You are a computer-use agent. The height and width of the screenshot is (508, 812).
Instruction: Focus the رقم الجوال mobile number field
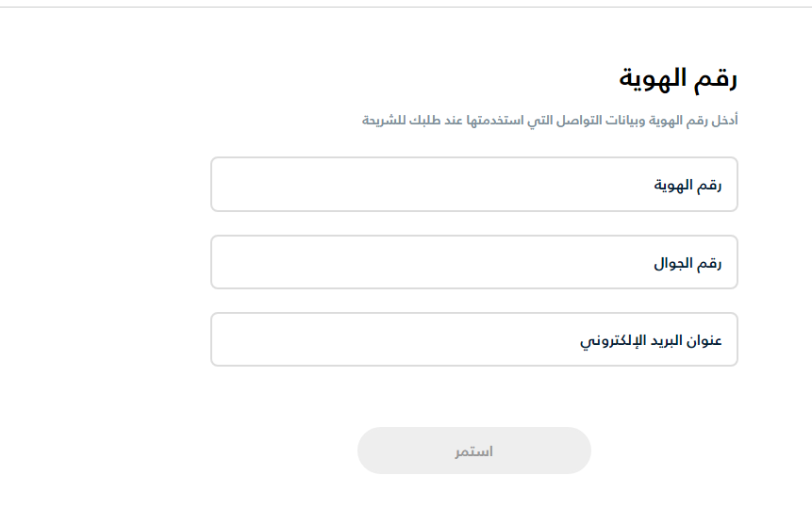pyautogui.click(x=473, y=262)
